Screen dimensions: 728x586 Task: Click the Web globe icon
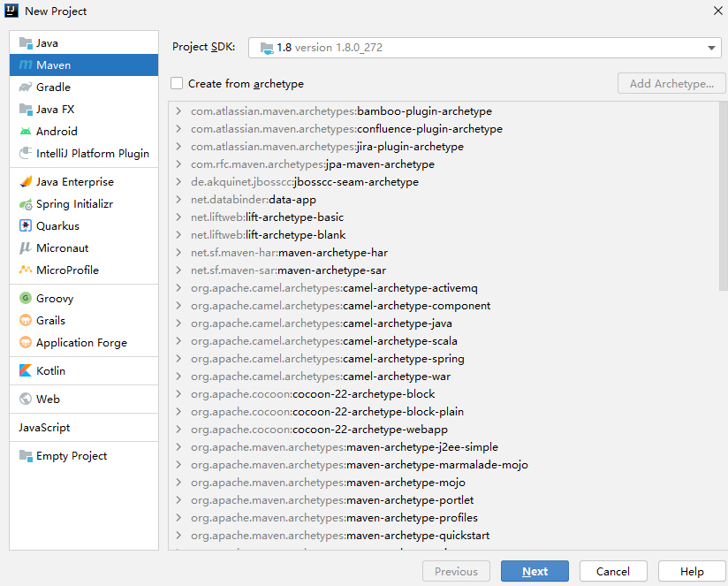26,400
